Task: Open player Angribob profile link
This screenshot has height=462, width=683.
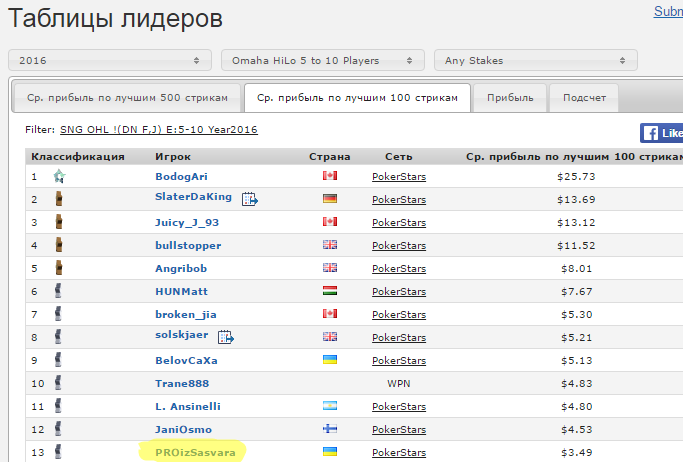Action: 181,268
